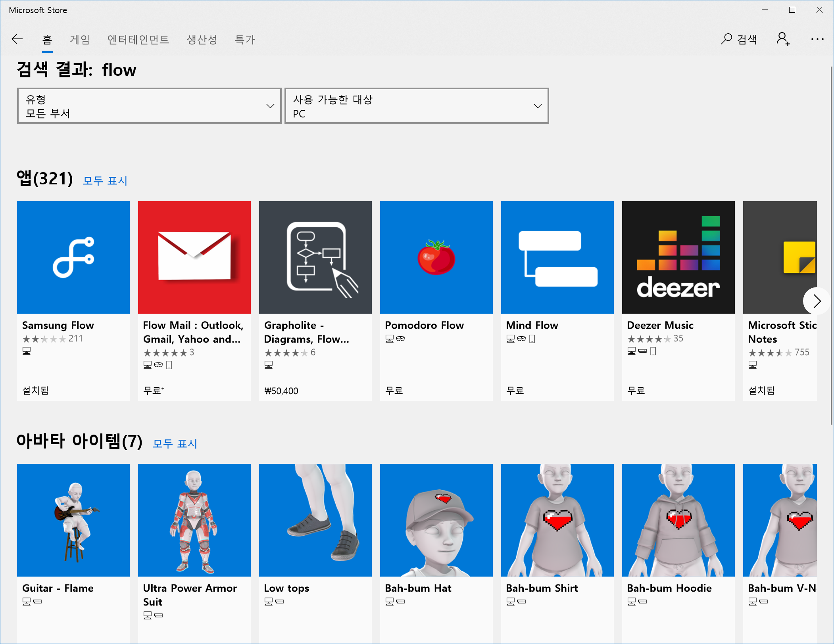Open the three-dots more menu
The width and height of the screenshot is (834, 644).
(817, 39)
